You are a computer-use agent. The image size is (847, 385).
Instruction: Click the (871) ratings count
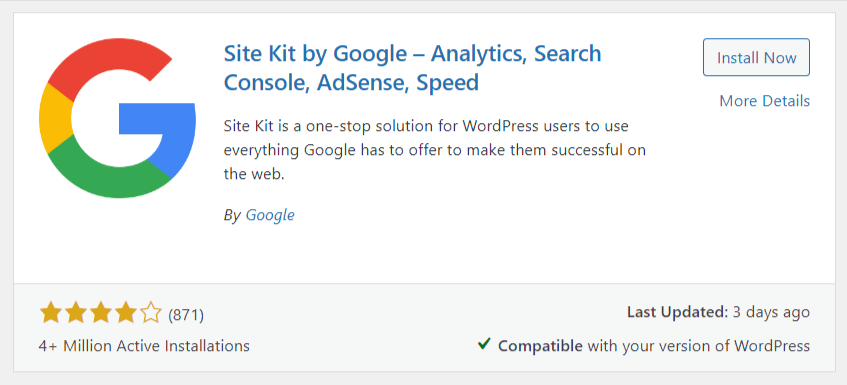(x=186, y=315)
